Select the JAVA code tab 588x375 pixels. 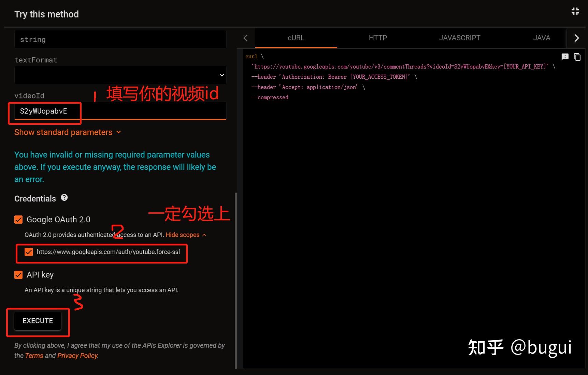(x=542, y=38)
